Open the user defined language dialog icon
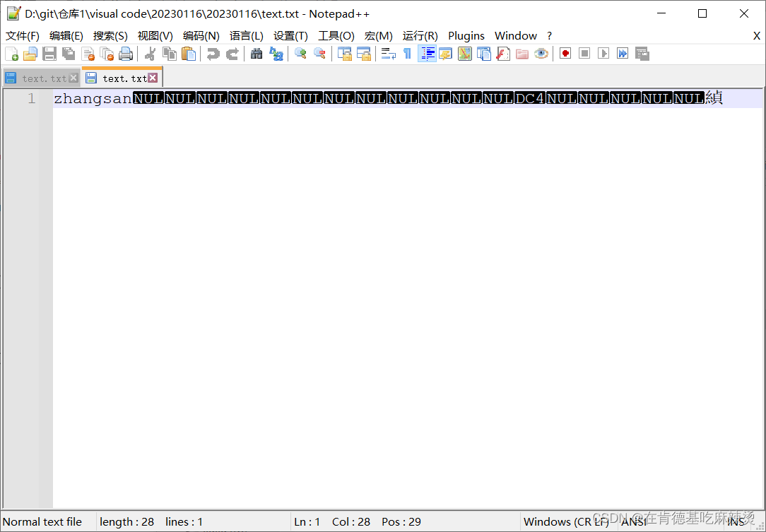This screenshot has height=532, width=766. (x=445, y=53)
